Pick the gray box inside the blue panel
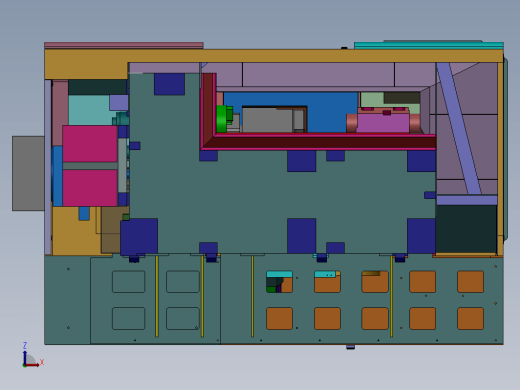520x390 pixels. point(268,119)
